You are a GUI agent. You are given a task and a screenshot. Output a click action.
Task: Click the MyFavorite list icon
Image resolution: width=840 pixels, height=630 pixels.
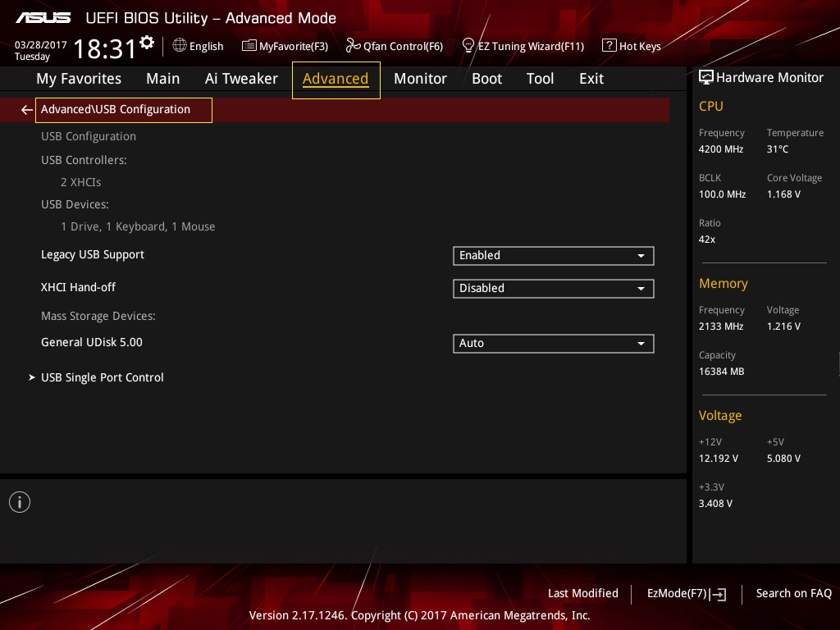click(x=249, y=46)
